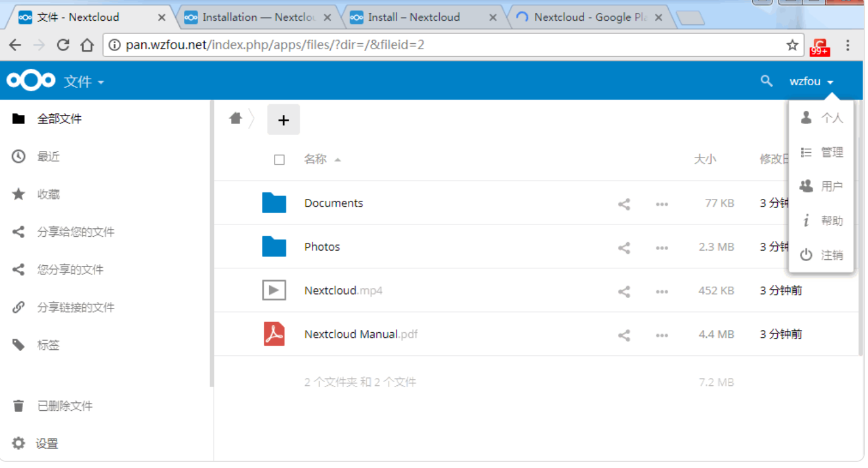The width and height of the screenshot is (868, 468).
Task: Expand the 文件 app menu dropdown
Action: click(x=84, y=82)
